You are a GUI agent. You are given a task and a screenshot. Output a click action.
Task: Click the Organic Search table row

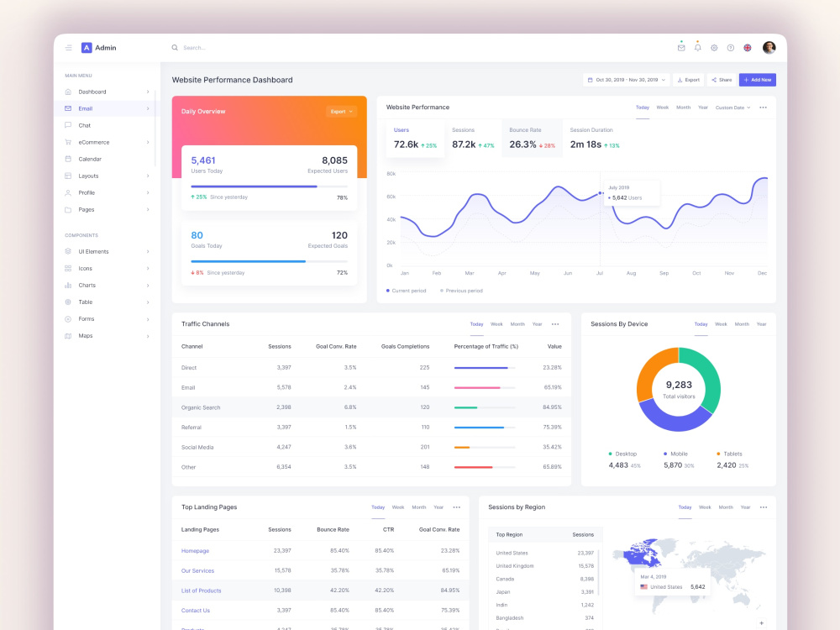371,407
